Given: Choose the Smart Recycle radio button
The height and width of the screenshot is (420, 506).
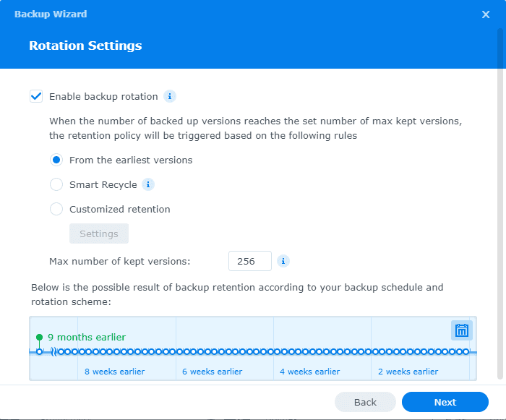Looking at the screenshot, I should click(56, 184).
